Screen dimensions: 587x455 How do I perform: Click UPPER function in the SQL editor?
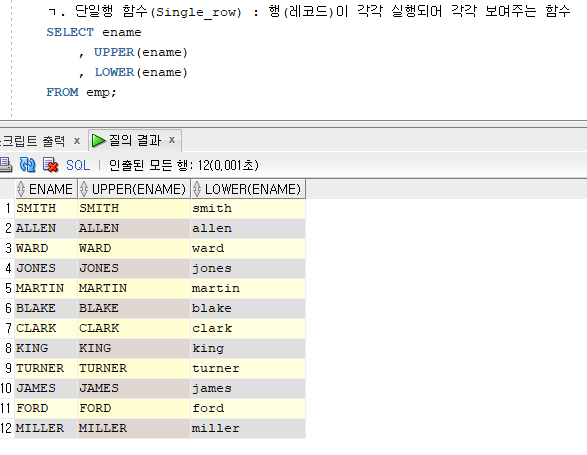(x=114, y=52)
